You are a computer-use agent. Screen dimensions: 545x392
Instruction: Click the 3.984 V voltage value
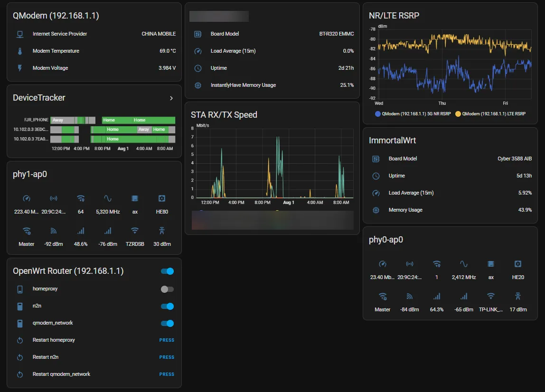[167, 68]
